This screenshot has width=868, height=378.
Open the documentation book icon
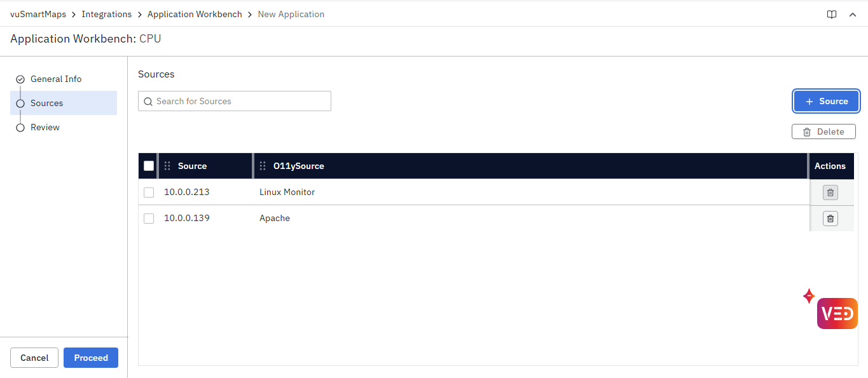pyautogui.click(x=831, y=15)
